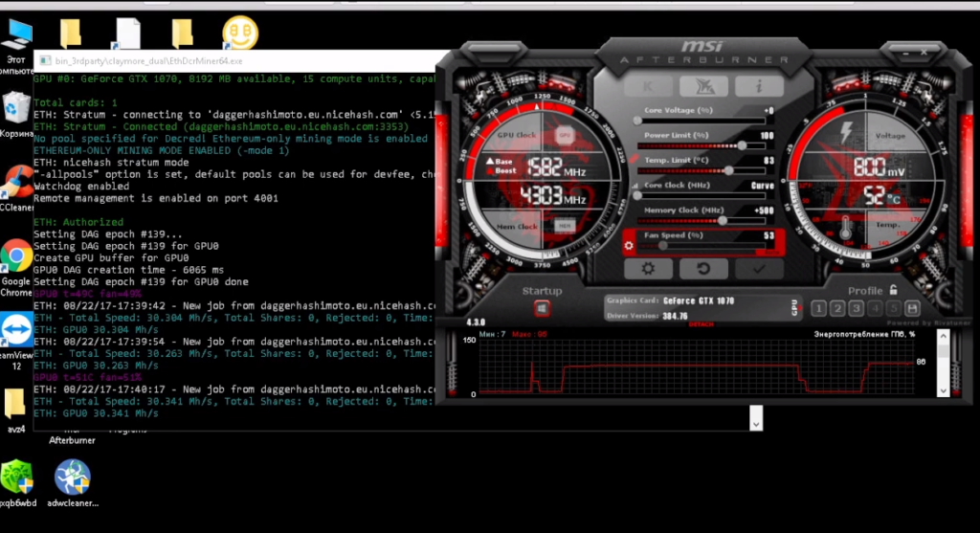Click the fan speed auto gear icon
The image size is (980, 533).
(629, 245)
